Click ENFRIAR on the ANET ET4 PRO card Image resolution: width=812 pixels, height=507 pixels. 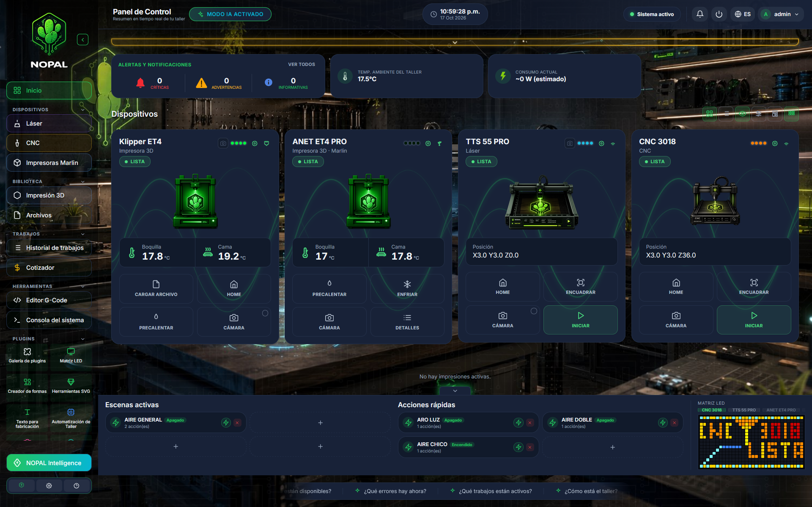coord(407,288)
